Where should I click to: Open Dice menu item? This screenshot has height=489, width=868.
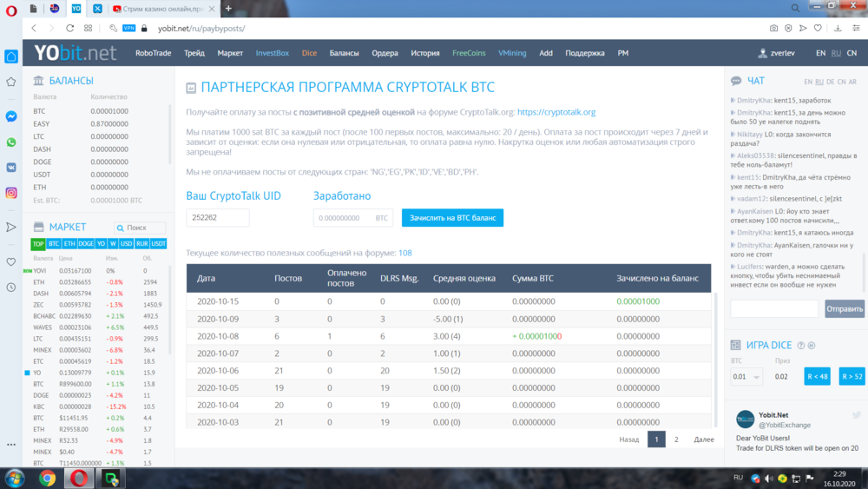point(310,53)
